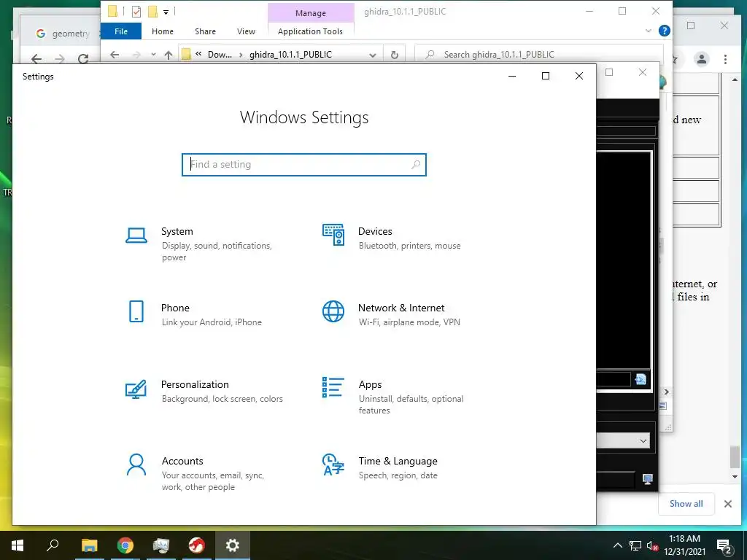This screenshot has height=560, width=747.
Task: Open the Action Center notifications icon
Action: coord(724,545)
